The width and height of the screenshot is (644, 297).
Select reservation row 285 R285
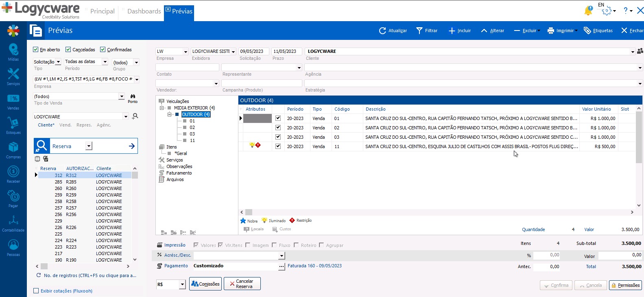pyautogui.click(x=85, y=182)
